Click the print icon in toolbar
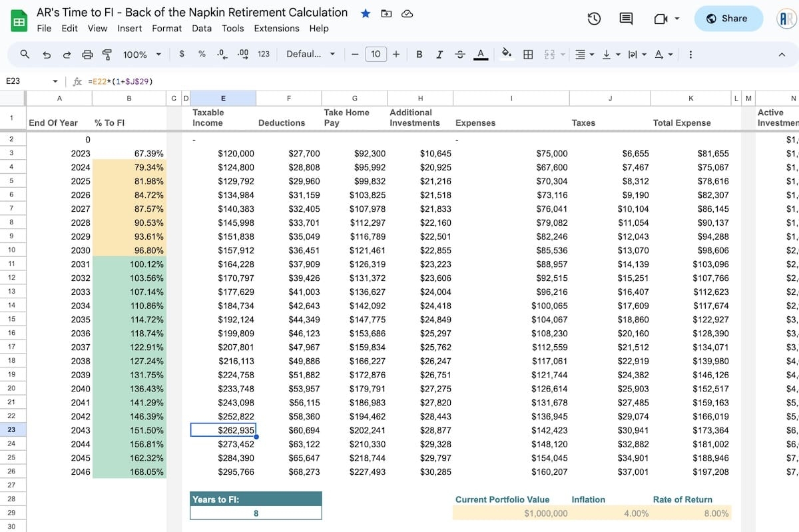This screenshot has width=799, height=532. click(87, 55)
